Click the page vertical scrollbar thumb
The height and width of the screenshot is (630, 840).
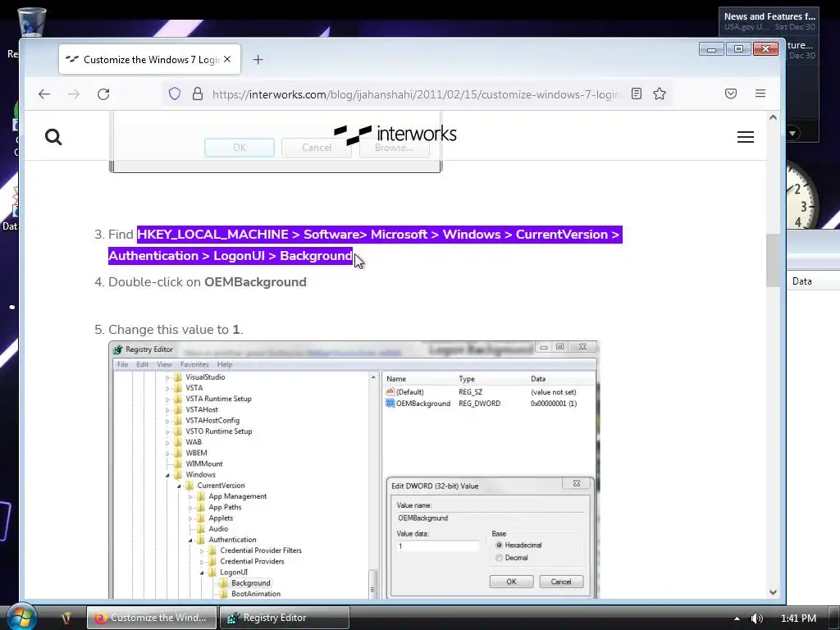tap(773, 260)
